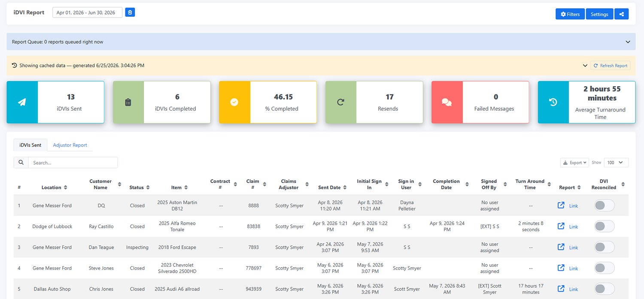Click the 17 hours 17 minutes turnaround cell

(531, 289)
